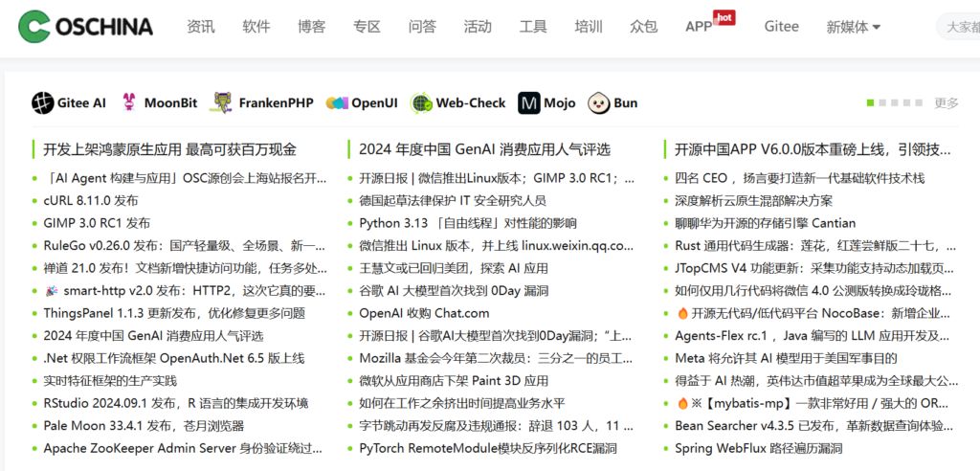
Task: Open Mozilla 基金会今年第二次裁员 article
Action: [496, 358]
